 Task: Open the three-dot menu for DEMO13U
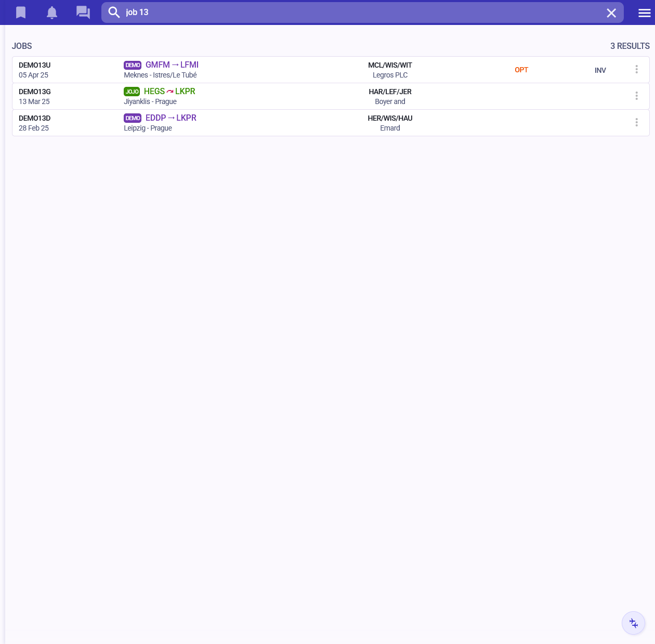[636, 70]
